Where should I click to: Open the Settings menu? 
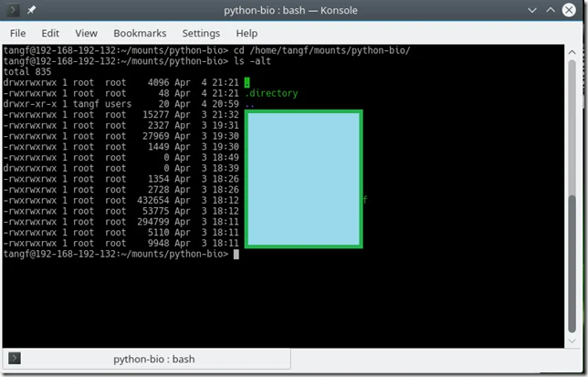(201, 33)
